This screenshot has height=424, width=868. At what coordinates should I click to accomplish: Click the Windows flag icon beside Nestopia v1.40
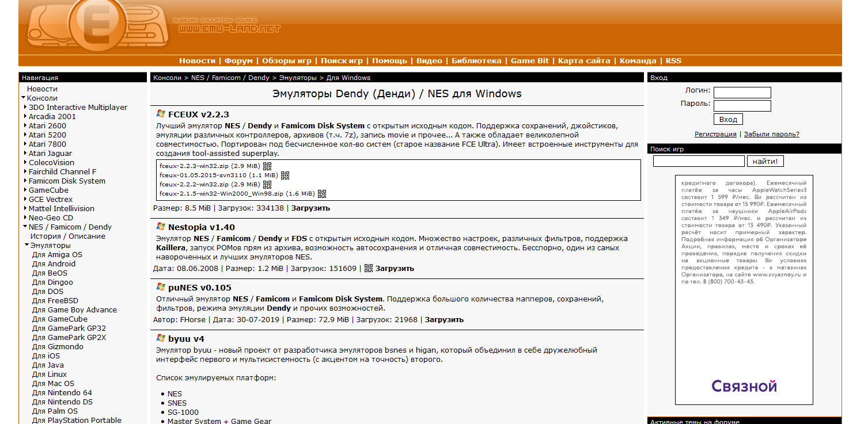(x=161, y=227)
